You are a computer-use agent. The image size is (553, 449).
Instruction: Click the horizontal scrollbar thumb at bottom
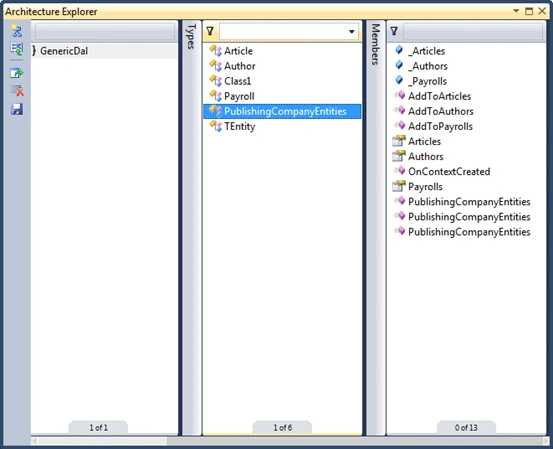coord(102,441)
